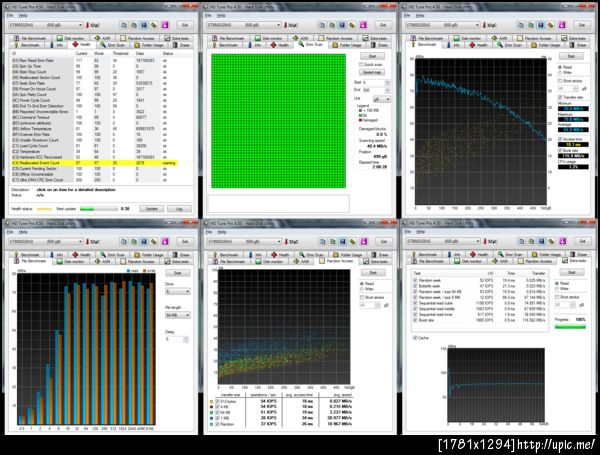The width and height of the screenshot is (600, 455).
Task: Click save floppy icon in Benchmark window
Action: [x=541, y=25]
